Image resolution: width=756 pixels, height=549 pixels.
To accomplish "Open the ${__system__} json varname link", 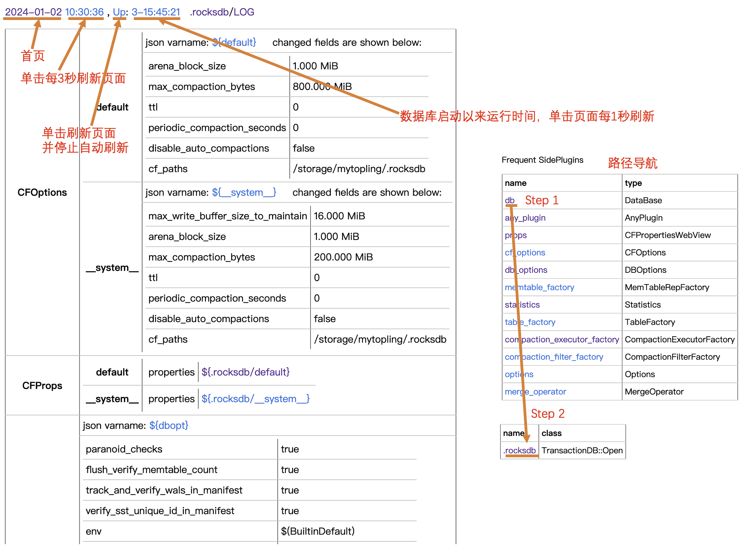I will (244, 192).
